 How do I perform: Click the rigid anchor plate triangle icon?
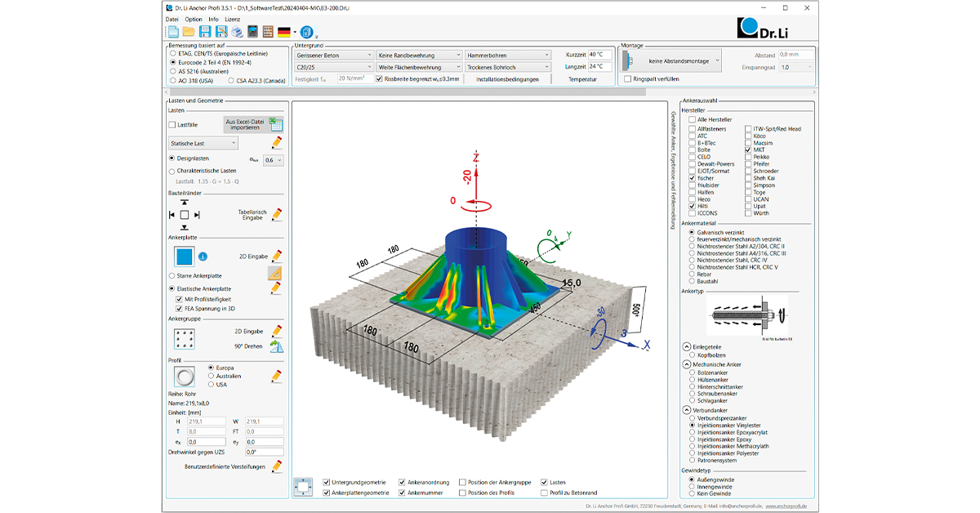click(x=275, y=274)
